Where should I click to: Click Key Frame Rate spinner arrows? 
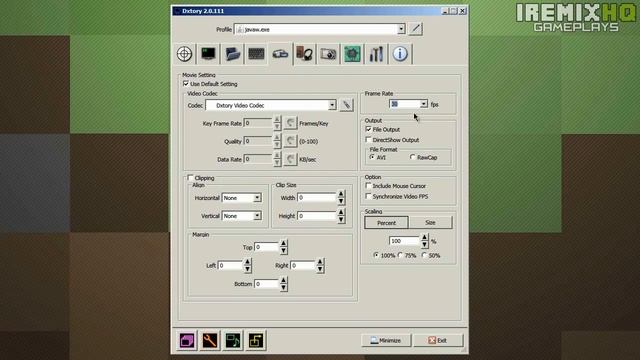[x=277, y=123]
